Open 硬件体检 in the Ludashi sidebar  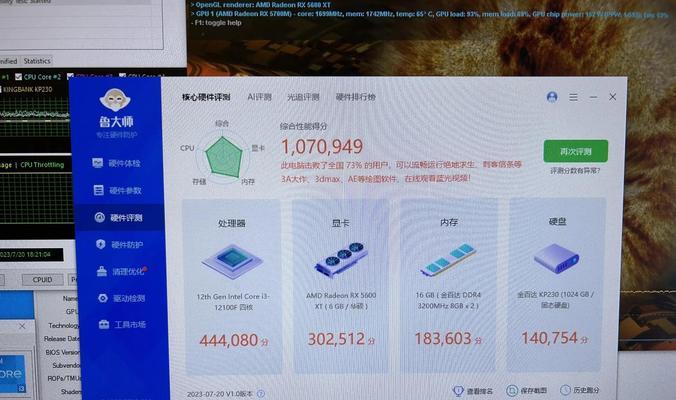click(x=116, y=163)
